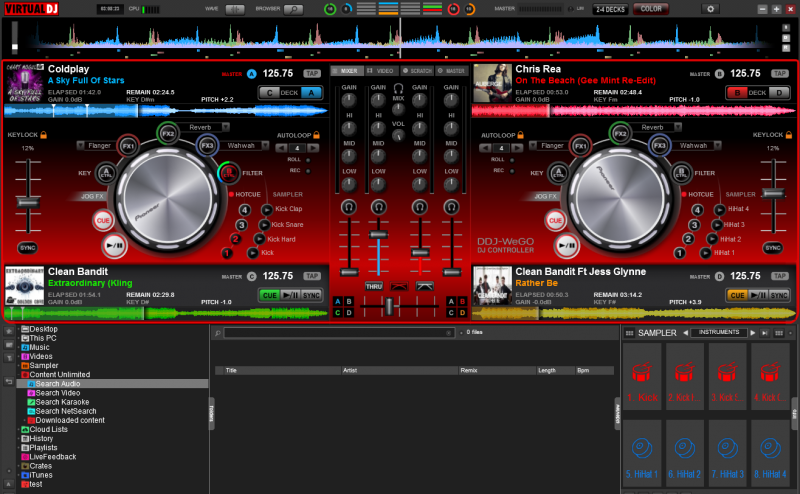Toggle headphone cue for first mixer channel
The width and height of the screenshot is (800, 494).
(x=349, y=207)
